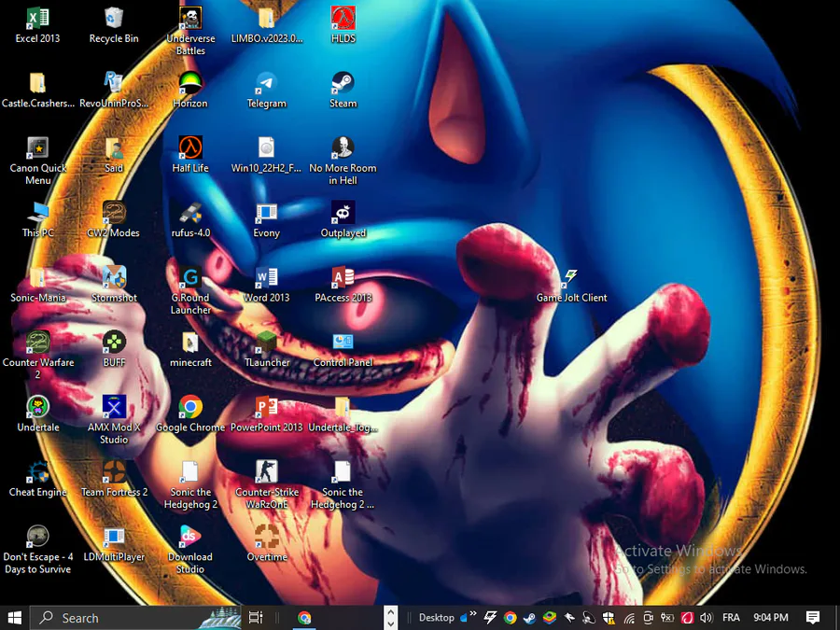Open the Wi-Fi network tray icon
Image resolution: width=840 pixels, height=630 pixels.
click(629, 618)
